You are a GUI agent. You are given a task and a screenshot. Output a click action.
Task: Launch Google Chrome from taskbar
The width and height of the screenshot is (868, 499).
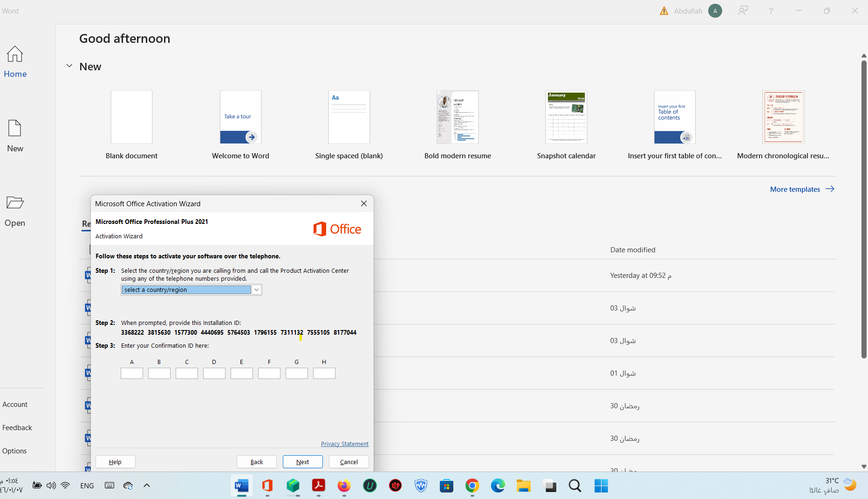[472, 486]
